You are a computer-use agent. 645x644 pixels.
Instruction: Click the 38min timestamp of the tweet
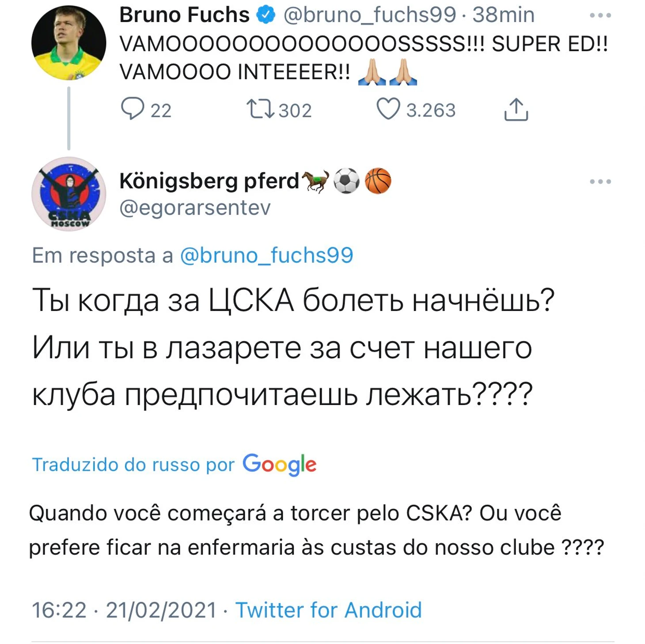tap(503, 15)
